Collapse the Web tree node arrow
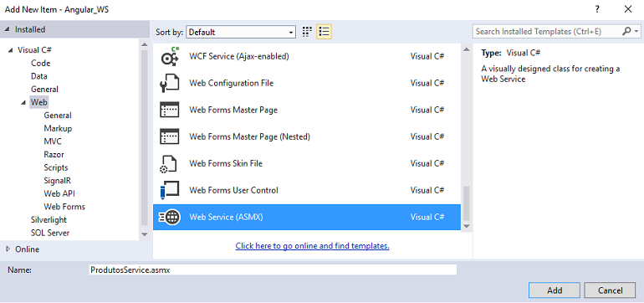This screenshot has height=303, width=644. click(23, 102)
